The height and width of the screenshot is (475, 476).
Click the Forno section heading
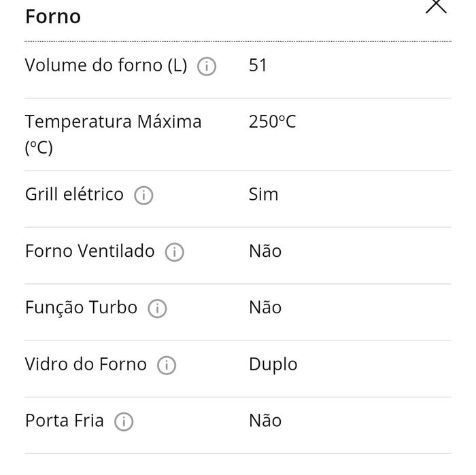(53, 16)
